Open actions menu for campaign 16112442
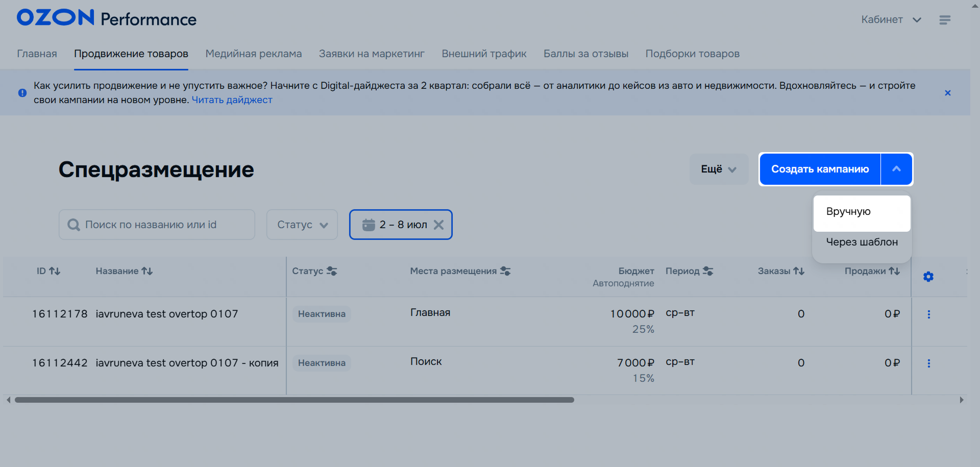980x467 pixels. 928,363
